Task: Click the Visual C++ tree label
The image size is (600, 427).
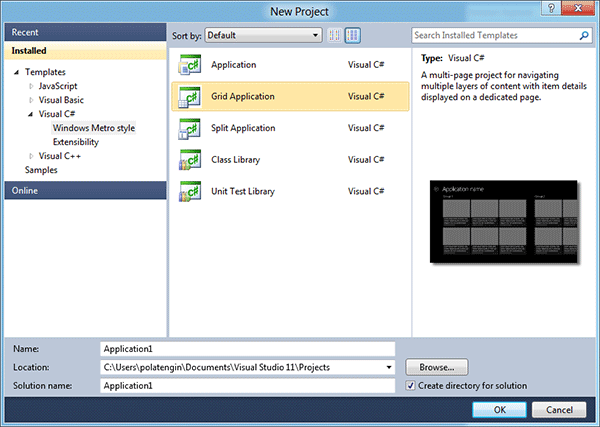Action: [x=60, y=156]
